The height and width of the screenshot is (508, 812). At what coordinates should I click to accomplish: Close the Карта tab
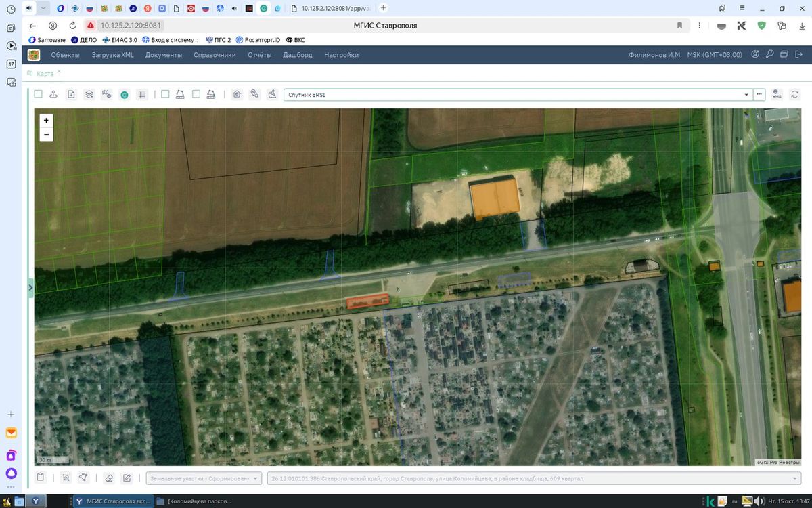(x=59, y=72)
